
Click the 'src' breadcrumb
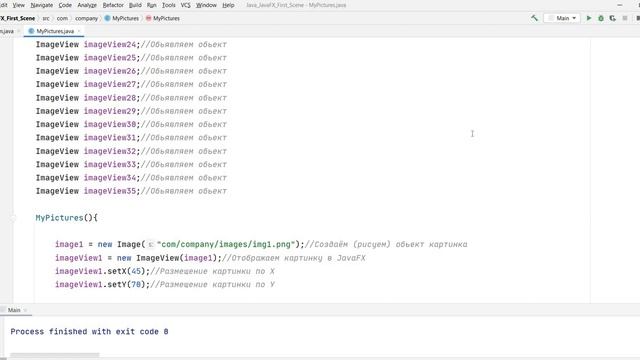[46, 18]
